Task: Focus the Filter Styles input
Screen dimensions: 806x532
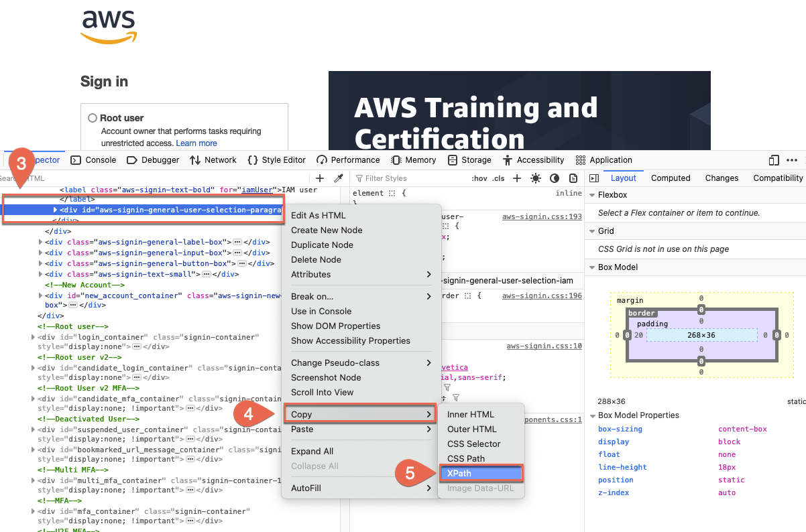Action: pyautogui.click(x=410, y=178)
